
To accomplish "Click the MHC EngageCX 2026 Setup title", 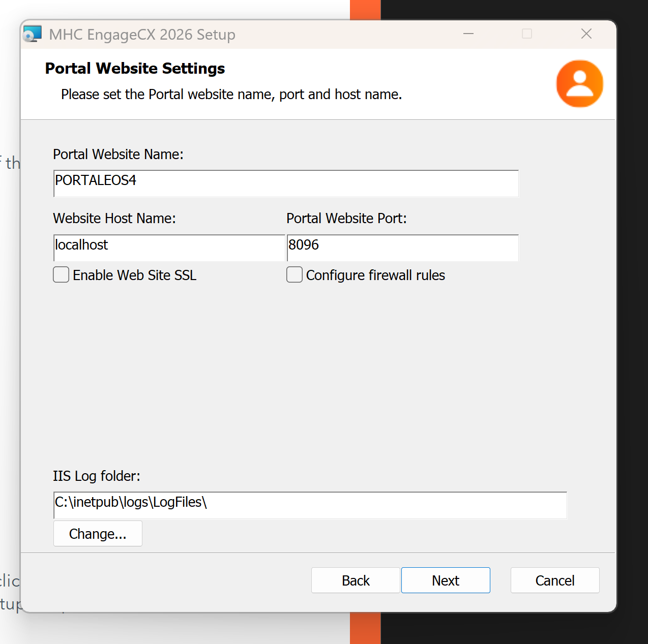I will tap(142, 35).
